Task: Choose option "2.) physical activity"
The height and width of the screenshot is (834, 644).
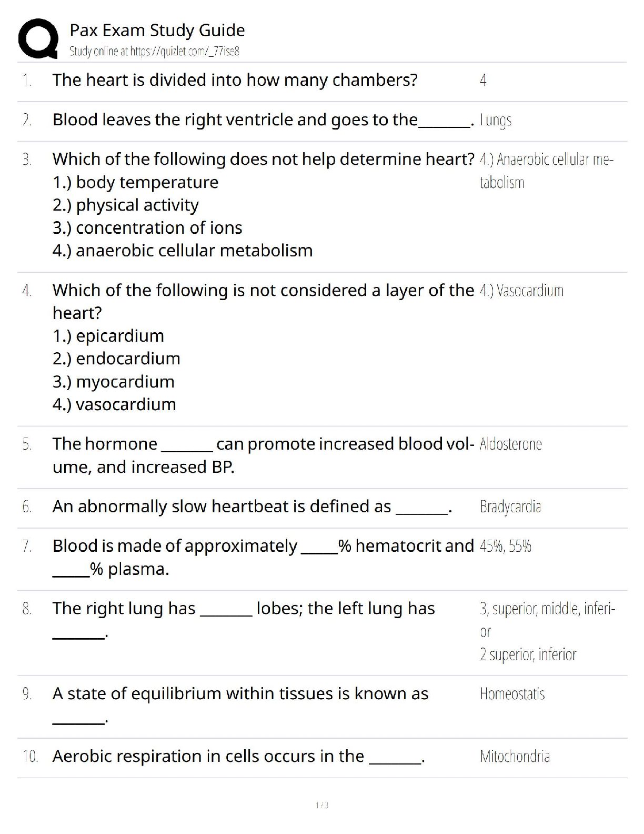Action: coord(126,205)
